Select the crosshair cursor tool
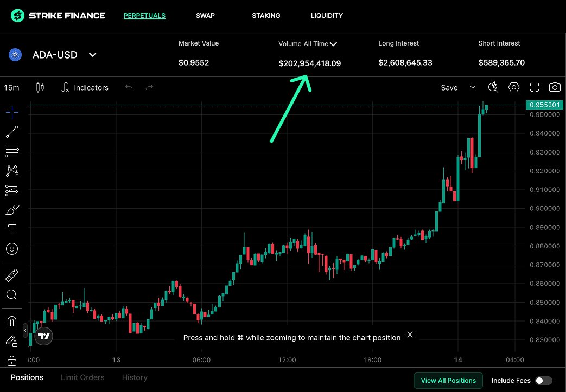 click(x=12, y=113)
